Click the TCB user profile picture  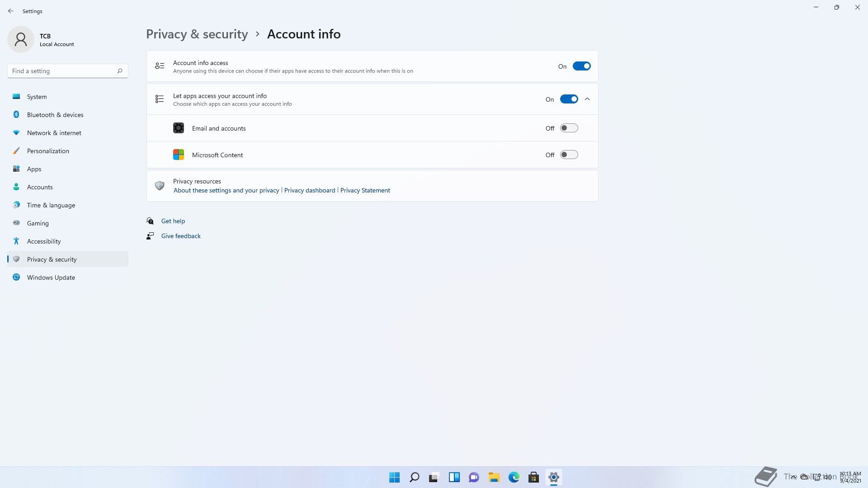coord(21,40)
